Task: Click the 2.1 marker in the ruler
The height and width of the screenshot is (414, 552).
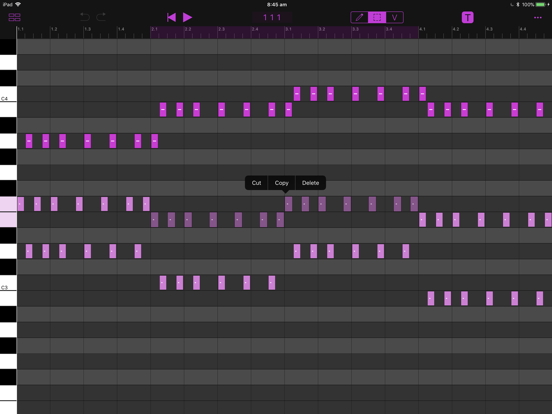Action: tap(154, 29)
